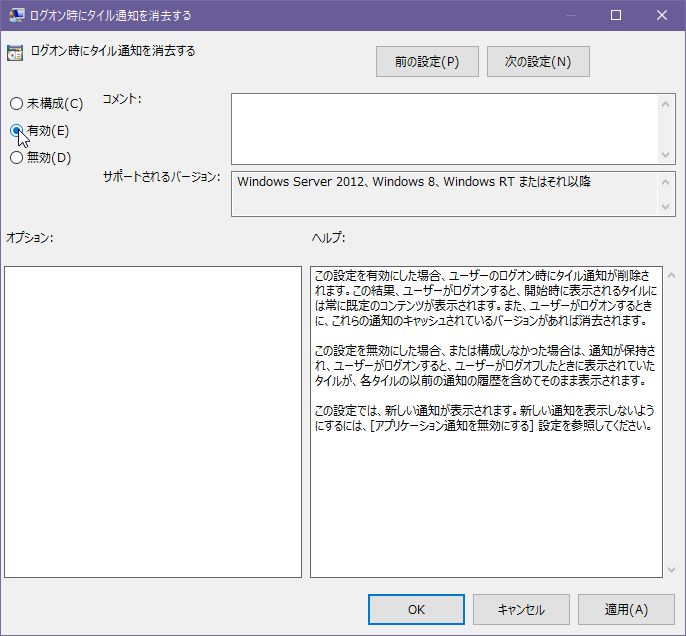This screenshot has width=686, height=636.
Task: Close the dialog with the X button
Action: [662, 15]
